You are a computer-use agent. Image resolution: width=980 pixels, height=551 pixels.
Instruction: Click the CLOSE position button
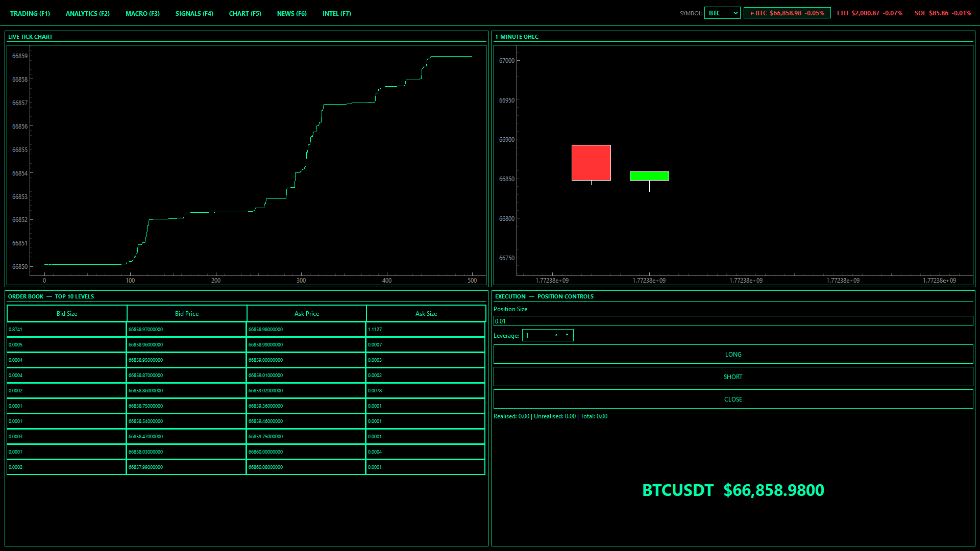(733, 399)
